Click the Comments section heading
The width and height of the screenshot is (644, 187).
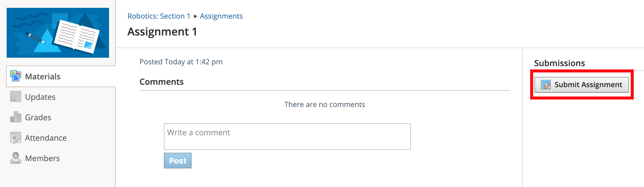pyautogui.click(x=161, y=81)
